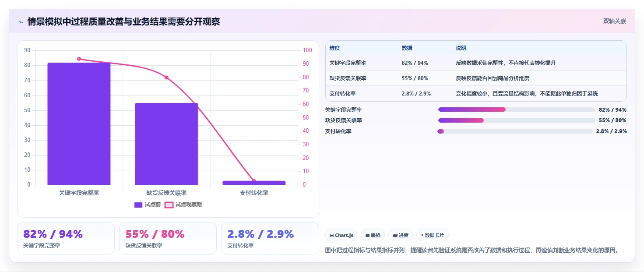Click the progress bar showing 82% / 94%
644x272 pixels.
(x=517, y=110)
